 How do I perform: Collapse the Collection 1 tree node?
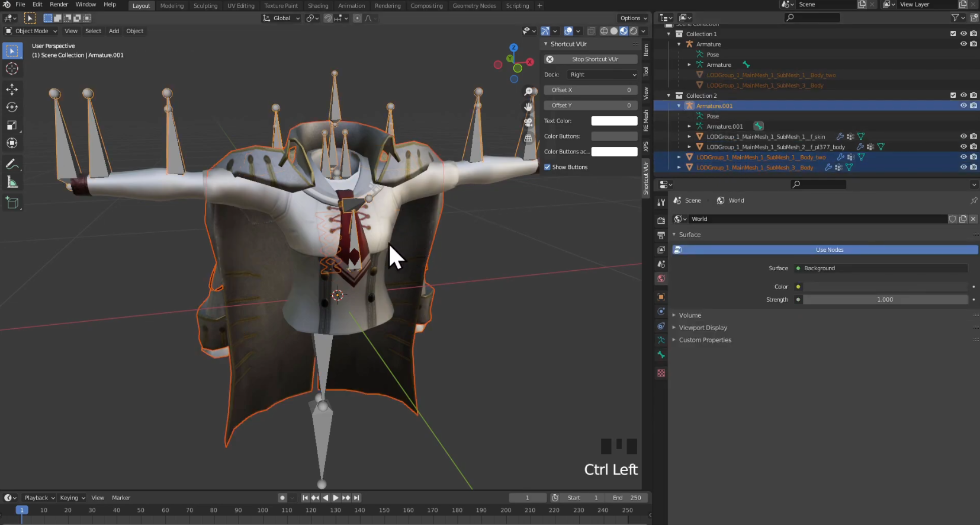pyautogui.click(x=669, y=34)
